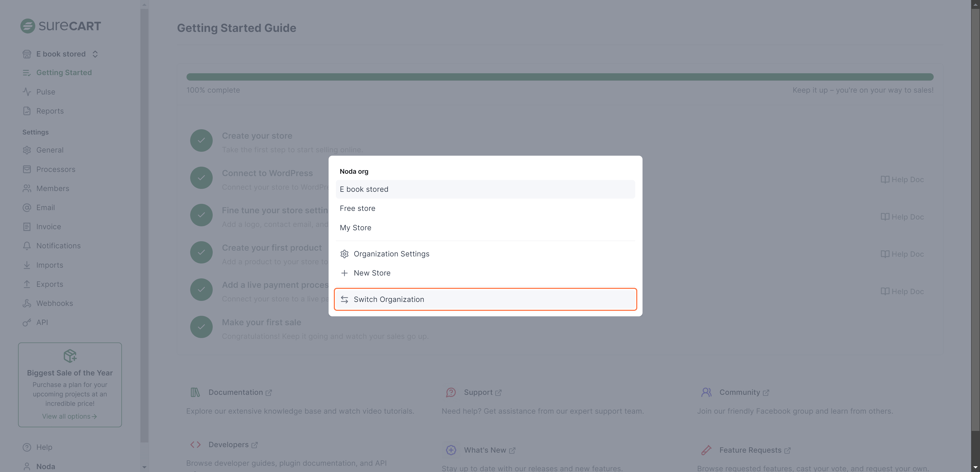Expand the E book stored store switcher

pos(61,54)
